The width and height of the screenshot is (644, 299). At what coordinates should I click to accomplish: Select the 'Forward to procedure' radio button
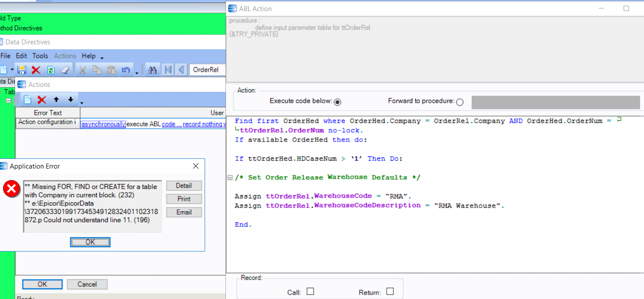(460, 102)
